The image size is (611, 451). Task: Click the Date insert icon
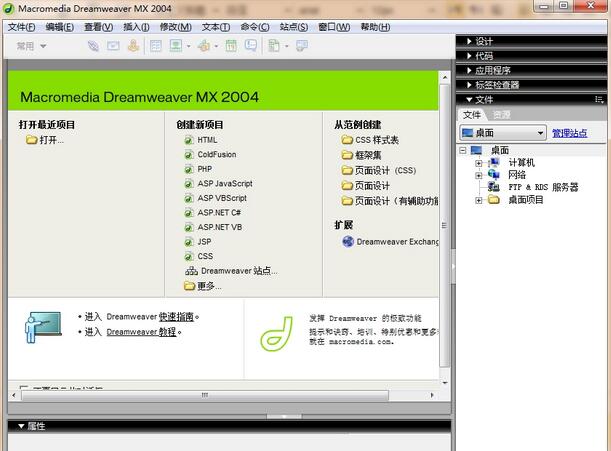231,46
